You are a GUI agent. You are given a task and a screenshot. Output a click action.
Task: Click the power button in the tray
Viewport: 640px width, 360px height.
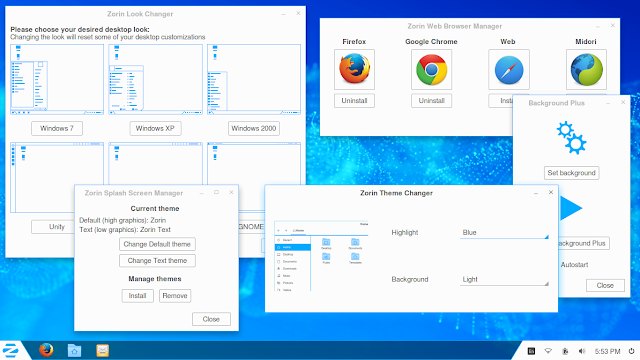tap(631, 351)
